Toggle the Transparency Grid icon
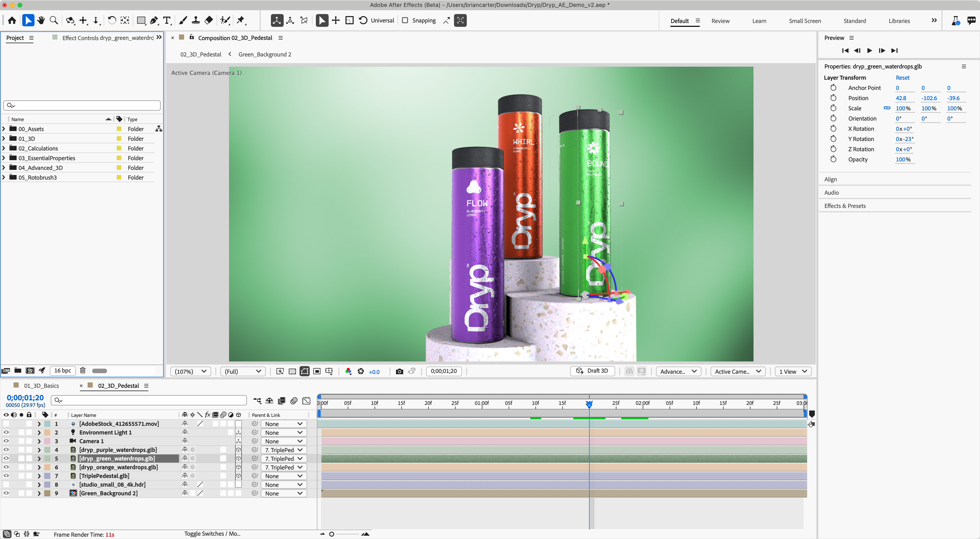 pos(292,371)
